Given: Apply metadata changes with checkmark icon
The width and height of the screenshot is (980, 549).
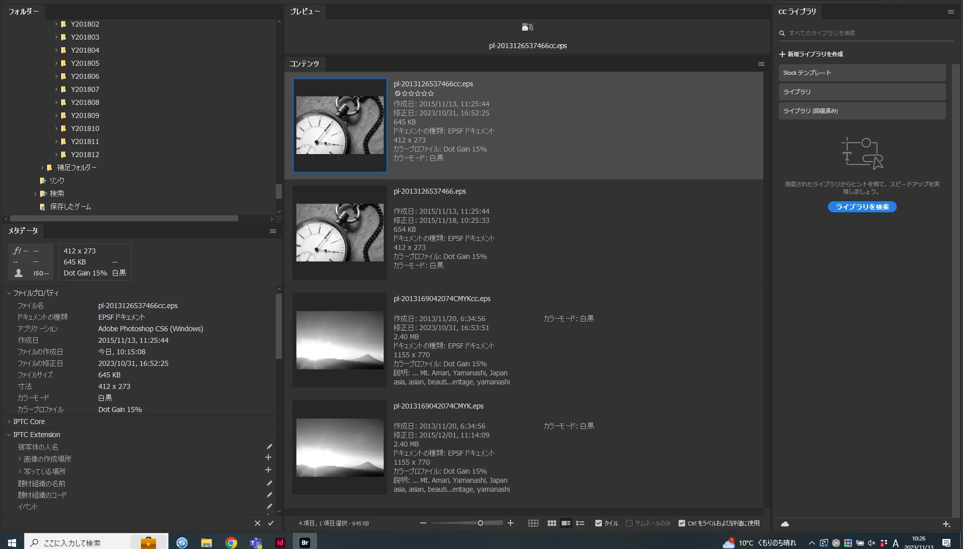Looking at the screenshot, I should click(x=271, y=523).
